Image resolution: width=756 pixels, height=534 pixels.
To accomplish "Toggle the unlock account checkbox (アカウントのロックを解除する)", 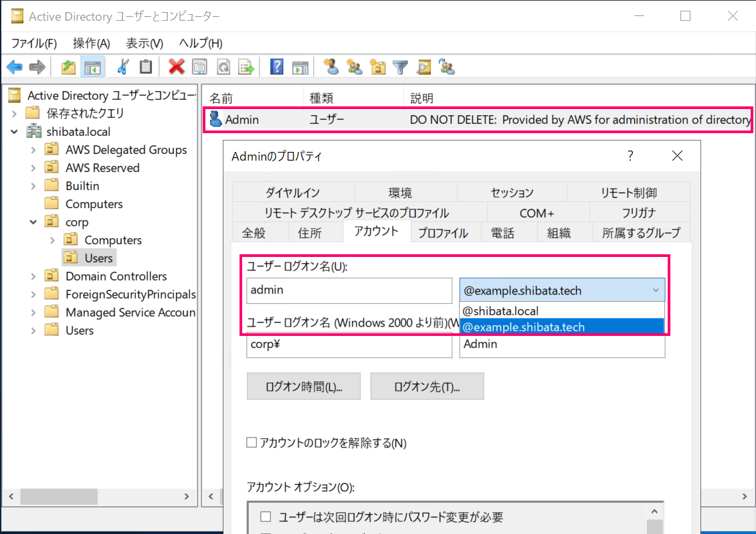I will (x=251, y=442).
